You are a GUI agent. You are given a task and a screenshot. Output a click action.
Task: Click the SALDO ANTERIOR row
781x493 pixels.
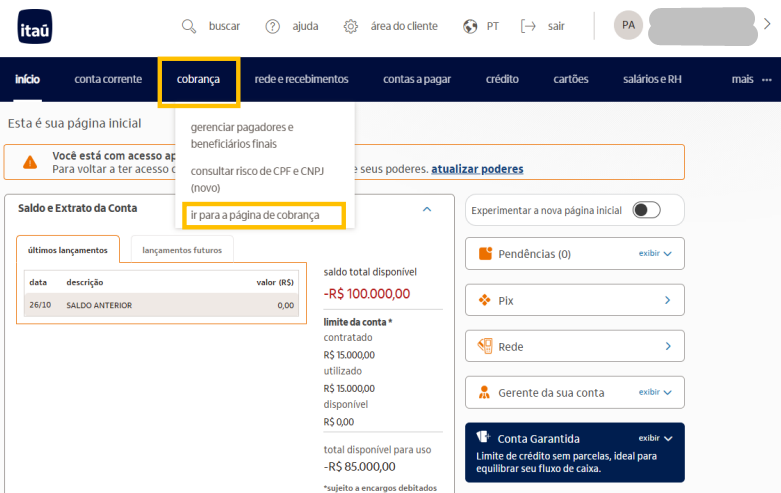pyautogui.click(x=161, y=305)
